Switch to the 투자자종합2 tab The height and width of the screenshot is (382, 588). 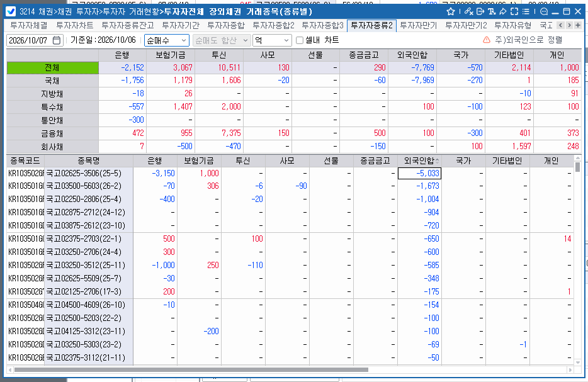click(x=273, y=25)
